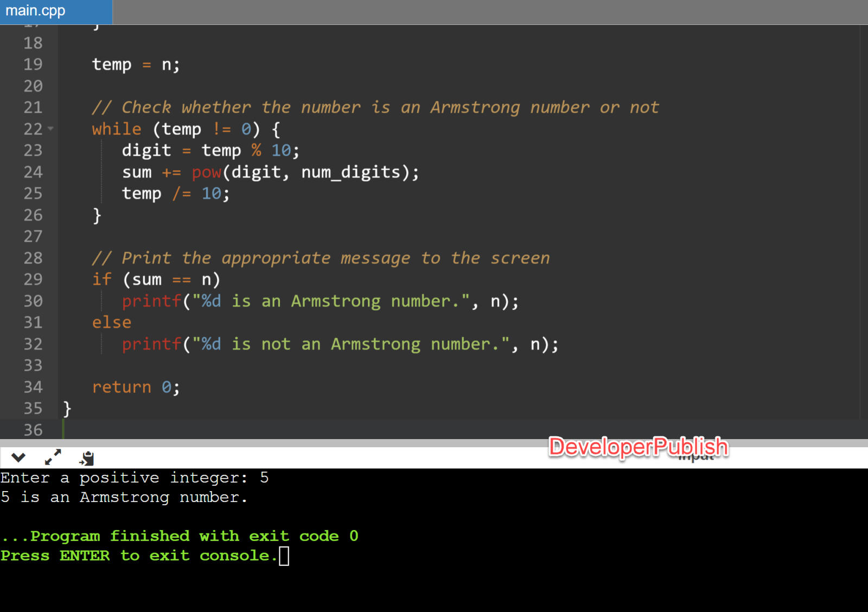The image size is (868, 612).
Task: Click line number 24 in the gutter
Action: (x=33, y=172)
